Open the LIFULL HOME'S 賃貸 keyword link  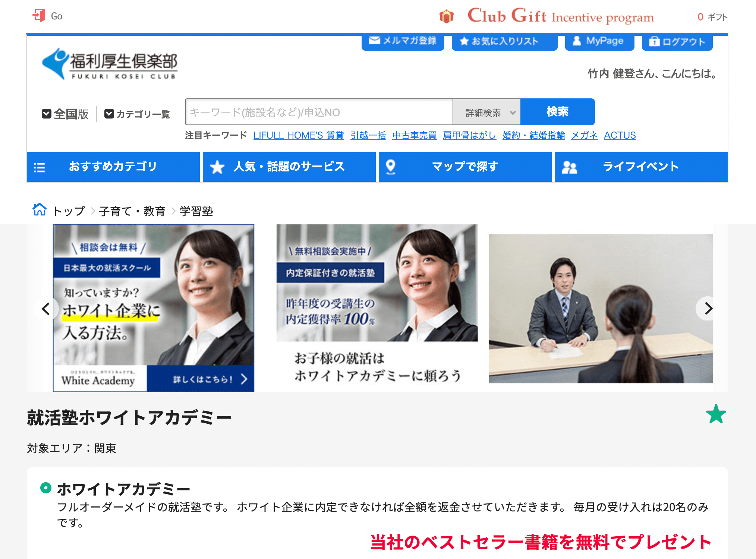[x=298, y=135]
